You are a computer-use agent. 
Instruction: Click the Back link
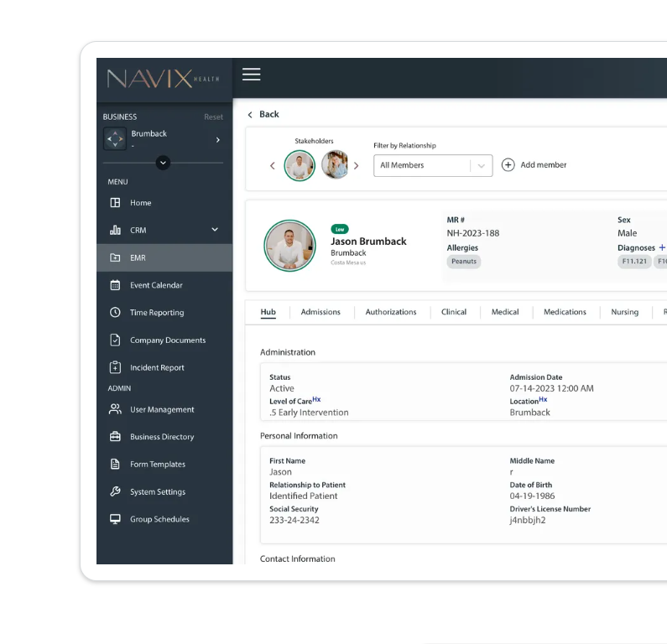(x=263, y=115)
